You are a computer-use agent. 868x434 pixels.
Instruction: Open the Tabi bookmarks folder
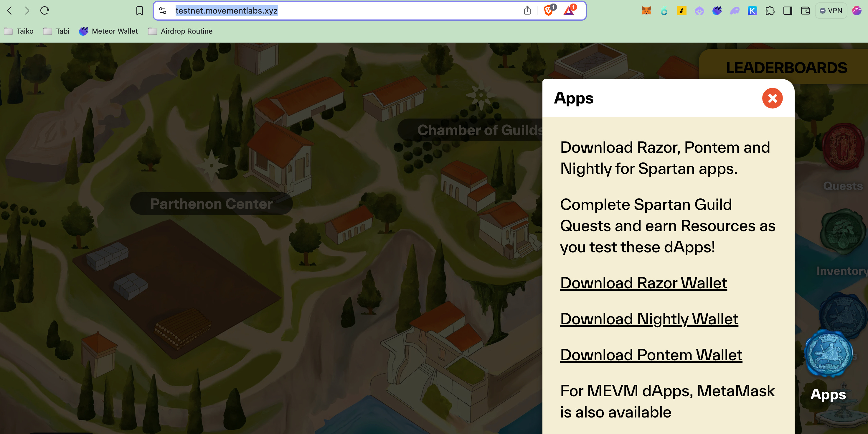point(56,31)
